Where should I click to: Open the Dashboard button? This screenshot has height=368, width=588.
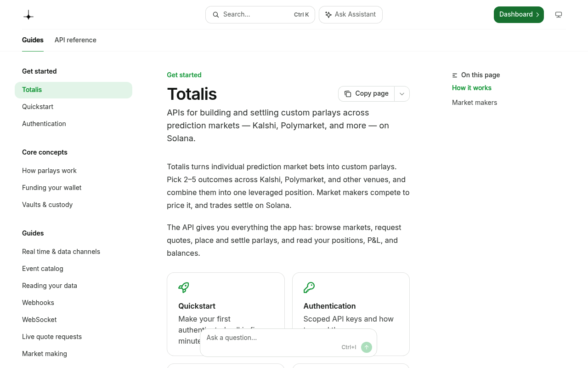(x=519, y=15)
